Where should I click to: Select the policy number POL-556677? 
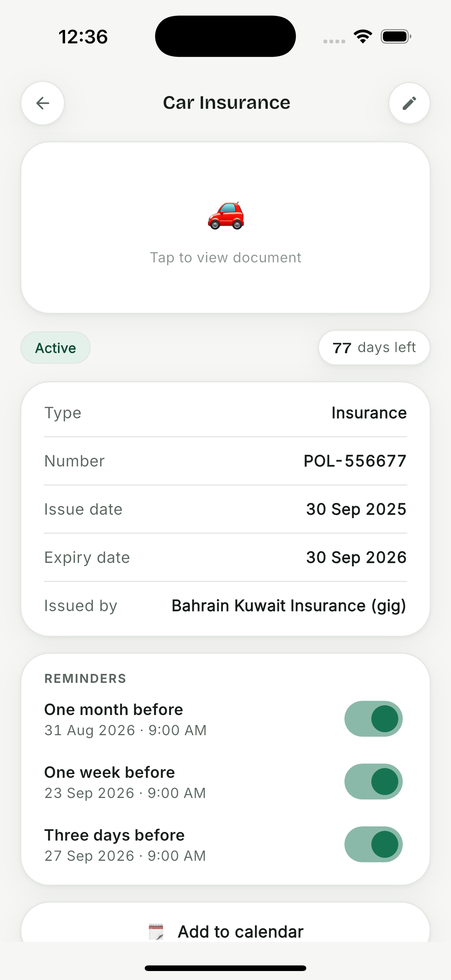pos(355,461)
